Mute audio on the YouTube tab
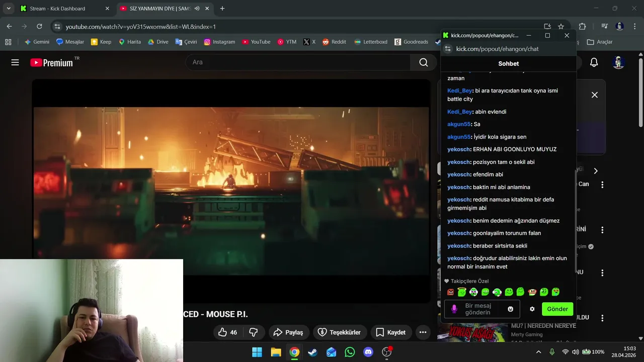Image resolution: width=644 pixels, height=362 pixels. click(197, 9)
